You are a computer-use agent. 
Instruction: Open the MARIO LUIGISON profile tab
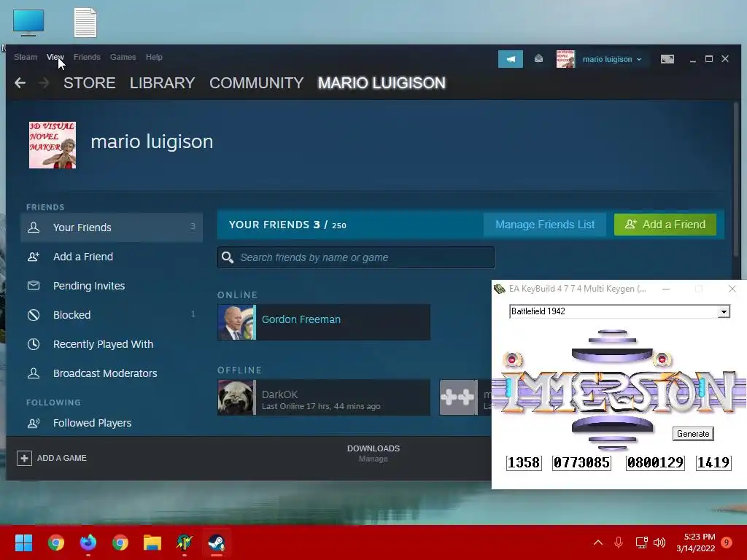pyautogui.click(x=382, y=83)
